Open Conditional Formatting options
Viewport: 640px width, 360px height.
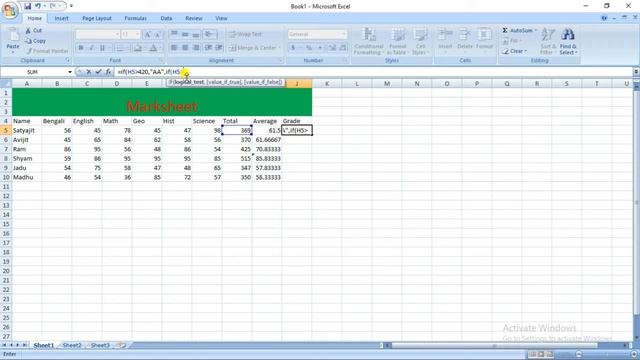click(369, 41)
